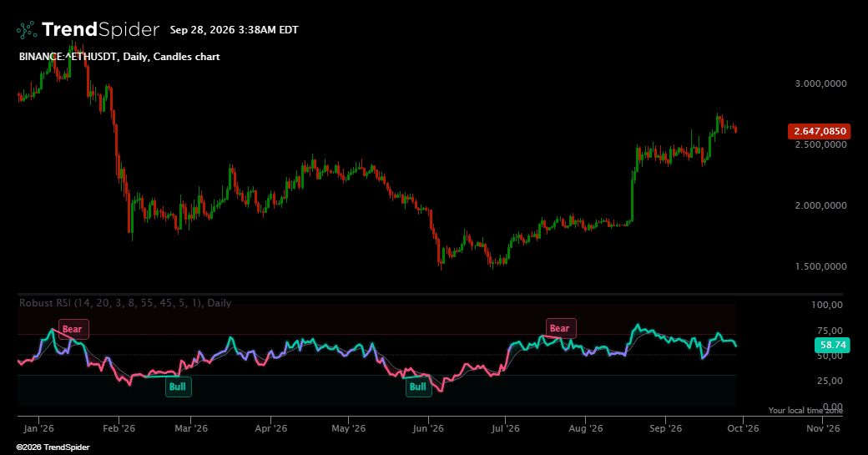Click the Bear signal label near Jan '26
The height and width of the screenshot is (455, 868).
[x=73, y=329]
